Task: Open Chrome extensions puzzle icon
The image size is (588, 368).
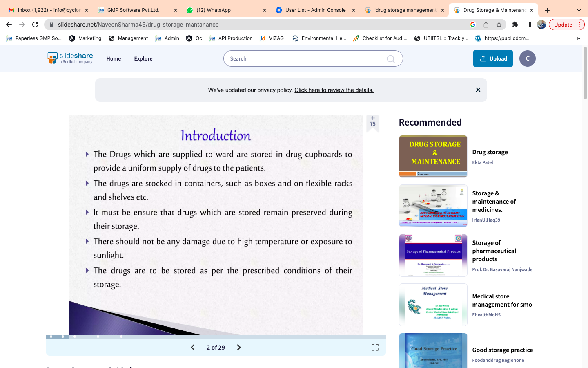Action: (x=515, y=25)
